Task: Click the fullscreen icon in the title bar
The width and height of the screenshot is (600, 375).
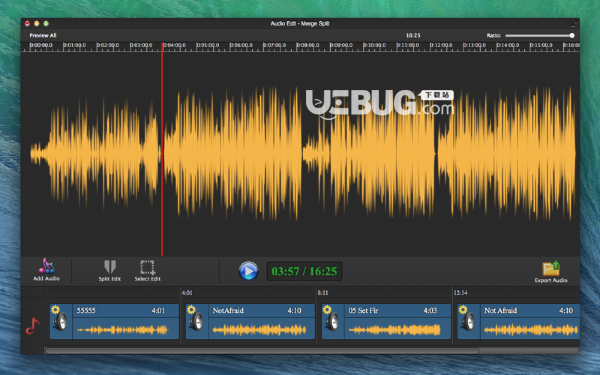Action: [x=573, y=23]
